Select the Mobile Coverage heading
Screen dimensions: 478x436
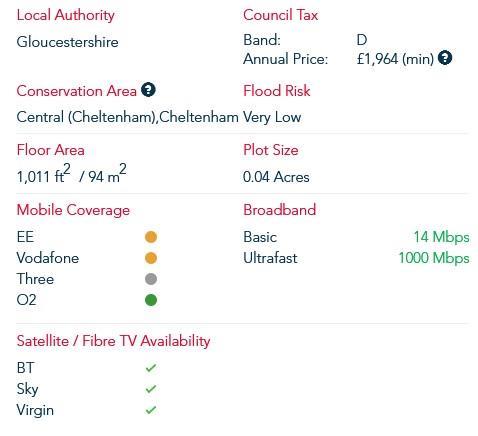73,211
